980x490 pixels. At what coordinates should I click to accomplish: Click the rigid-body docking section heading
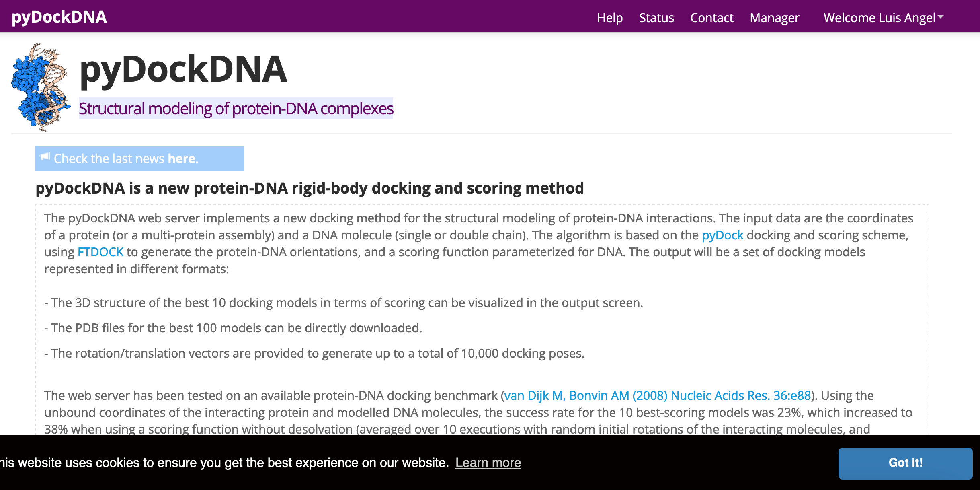click(310, 188)
